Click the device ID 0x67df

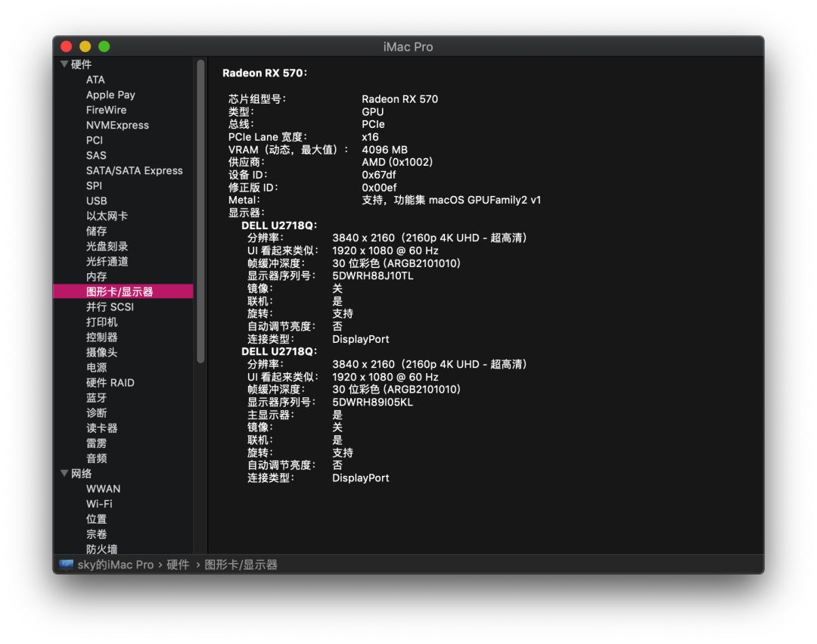pyautogui.click(x=379, y=175)
